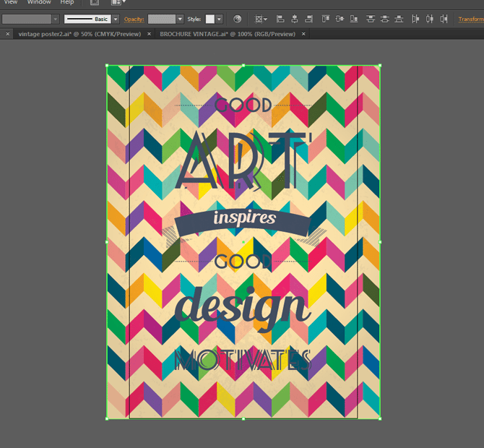
Task: Open the Help menu
Action: click(x=66, y=2)
